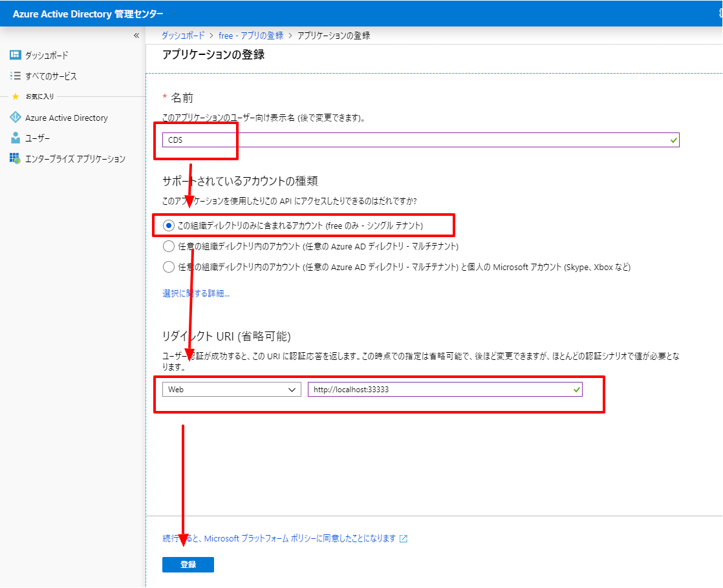
Task: Select multitenant Azure AD directory radio option
Action: [168, 247]
